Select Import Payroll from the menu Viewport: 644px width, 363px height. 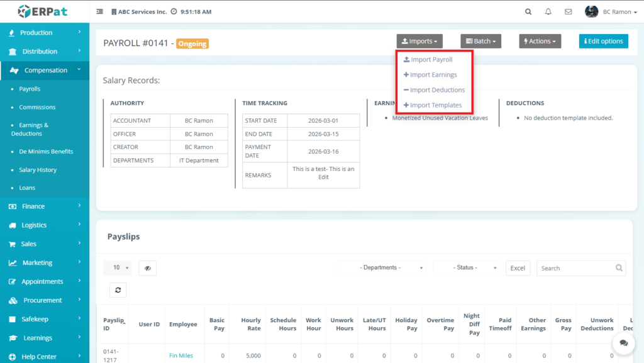tap(431, 60)
